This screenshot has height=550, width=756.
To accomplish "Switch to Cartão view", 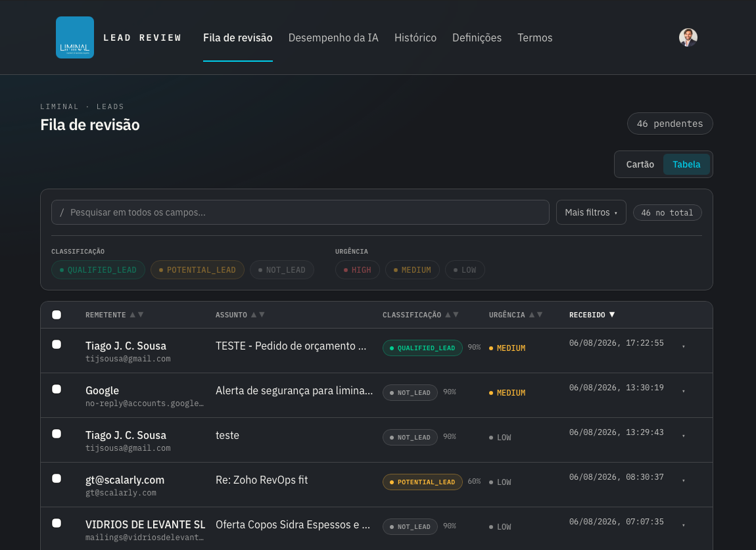I will (x=640, y=164).
